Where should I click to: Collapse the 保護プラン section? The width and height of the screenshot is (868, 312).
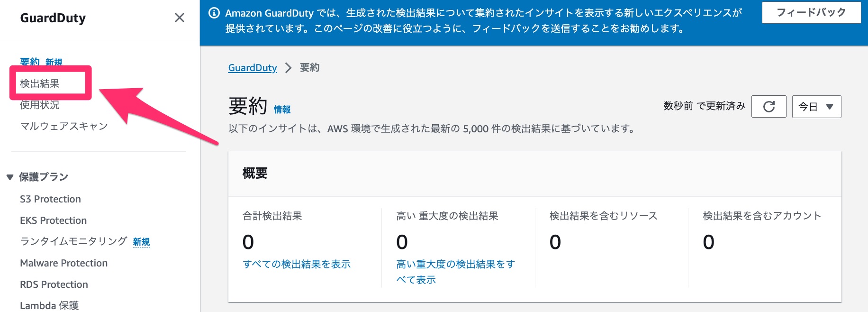point(9,176)
